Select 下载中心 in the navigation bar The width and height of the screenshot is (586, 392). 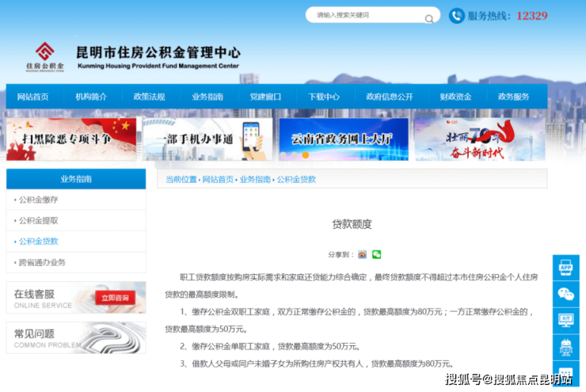pyautogui.click(x=324, y=97)
